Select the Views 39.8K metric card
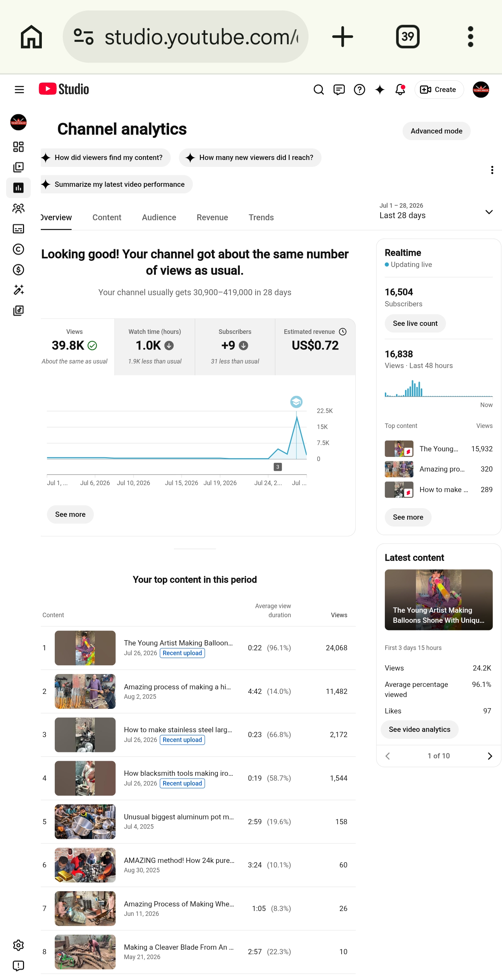 click(x=77, y=347)
